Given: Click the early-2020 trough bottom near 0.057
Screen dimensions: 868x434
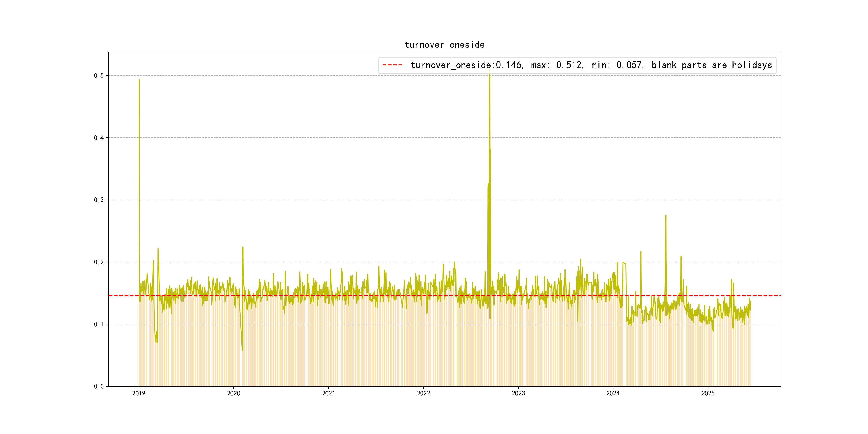Looking at the screenshot, I should click(x=242, y=350).
